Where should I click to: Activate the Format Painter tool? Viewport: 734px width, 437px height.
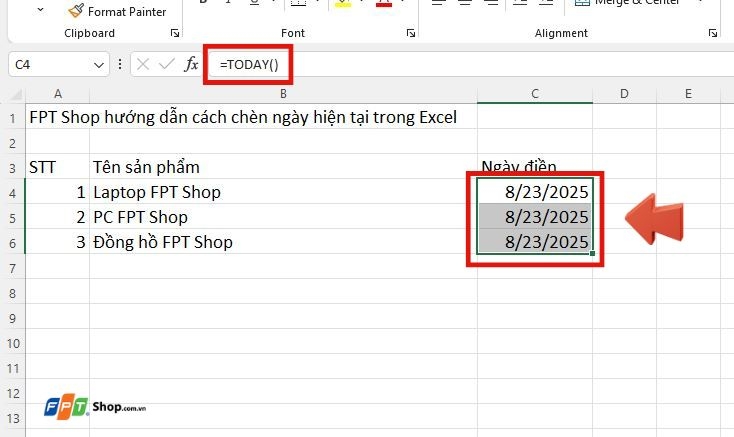click(117, 11)
